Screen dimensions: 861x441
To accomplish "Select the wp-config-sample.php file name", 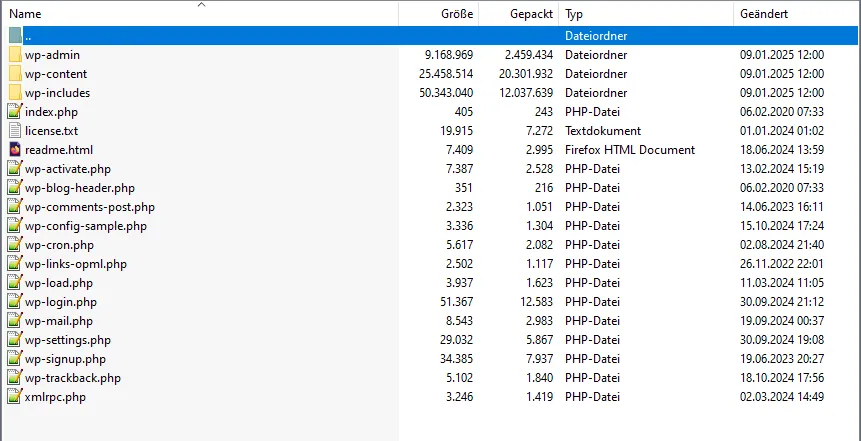I will (x=86, y=226).
